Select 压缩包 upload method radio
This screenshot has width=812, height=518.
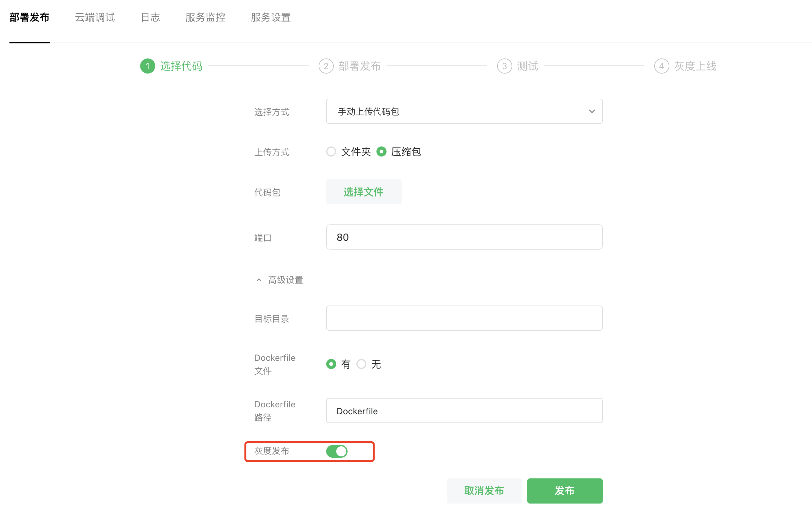[381, 152]
